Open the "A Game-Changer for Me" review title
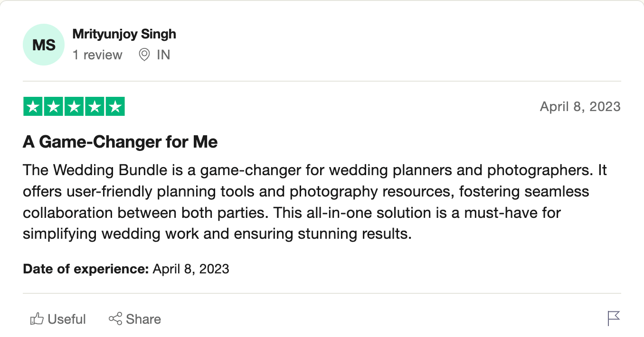Screen dimensions: 644x337 (120, 142)
